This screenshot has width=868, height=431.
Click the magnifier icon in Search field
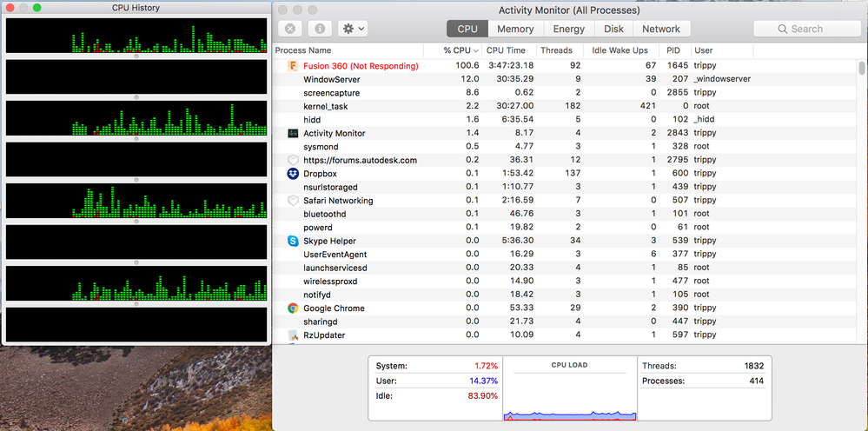coord(782,29)
